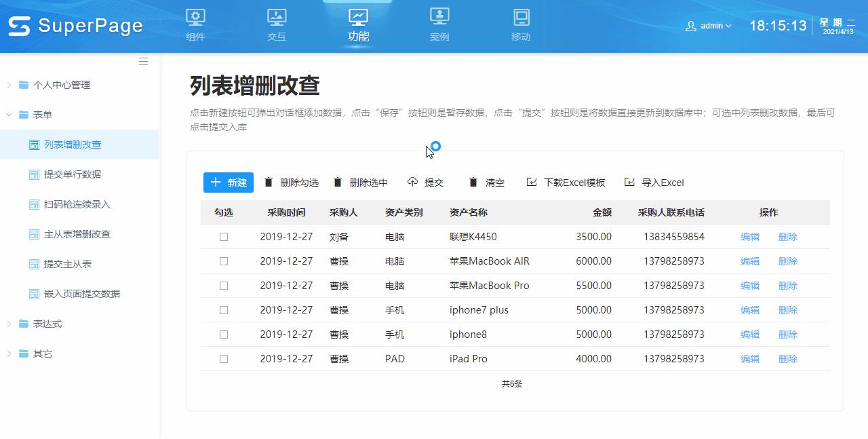Switch to the 移动 tab label
Screen dimensions: 868x439
click(521, 37)
